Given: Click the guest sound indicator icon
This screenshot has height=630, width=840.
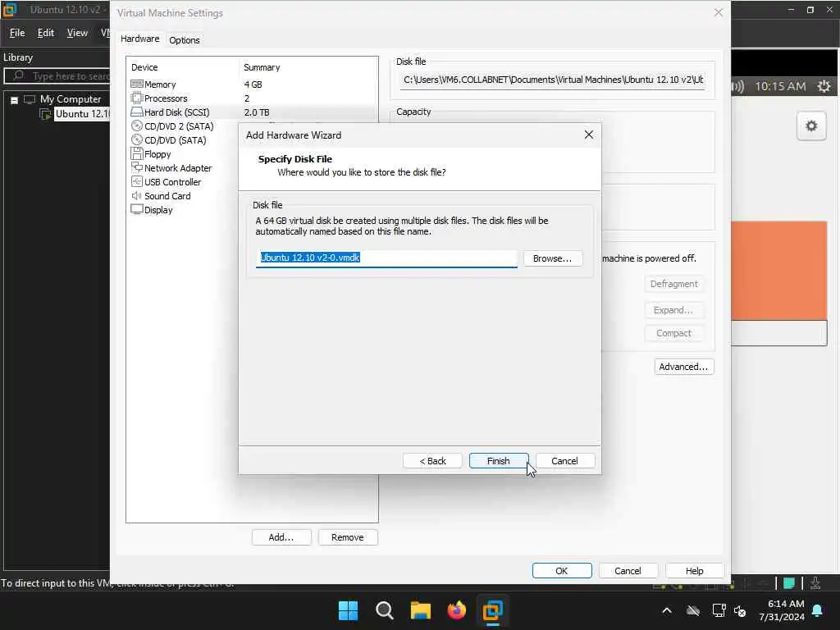Looking at the screenshot, I should (x=738, y=86).
